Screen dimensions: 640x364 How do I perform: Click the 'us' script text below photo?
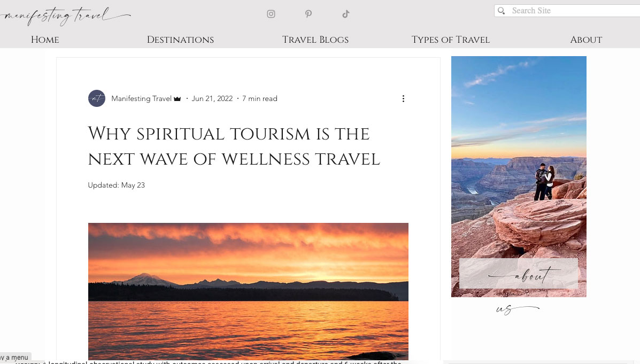click(518, 309)
